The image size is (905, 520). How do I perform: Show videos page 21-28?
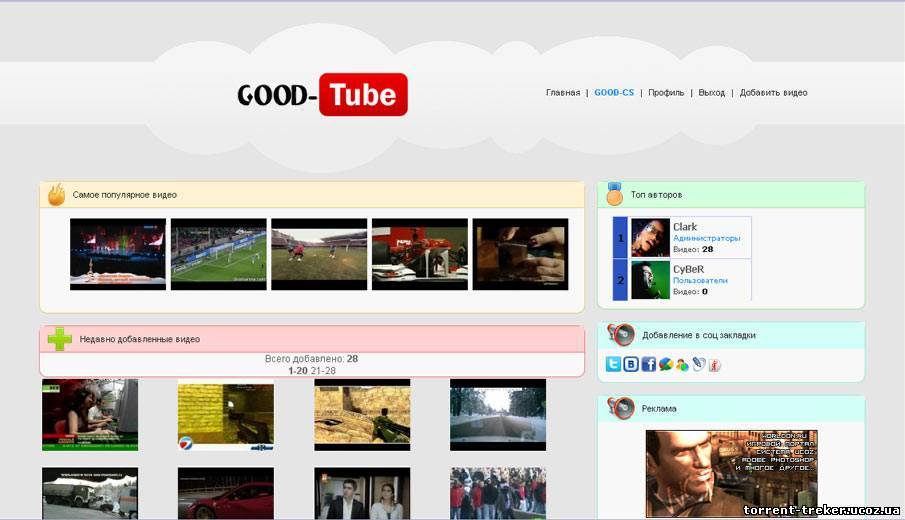(x=323, y=371)
